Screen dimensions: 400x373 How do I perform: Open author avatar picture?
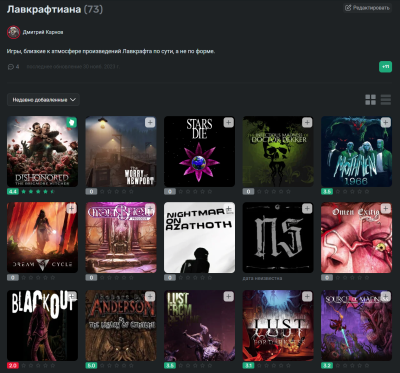click(x=14, y=32)
